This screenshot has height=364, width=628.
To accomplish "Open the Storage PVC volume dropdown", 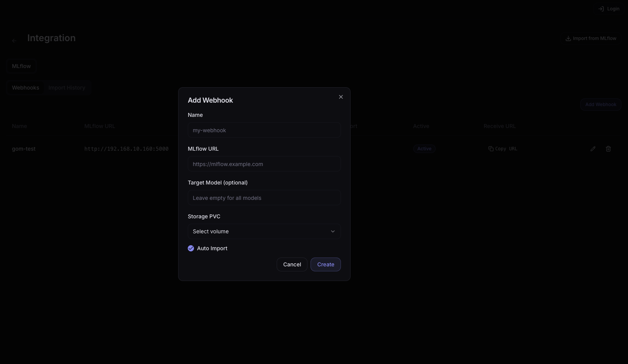I will pos(264,231).
